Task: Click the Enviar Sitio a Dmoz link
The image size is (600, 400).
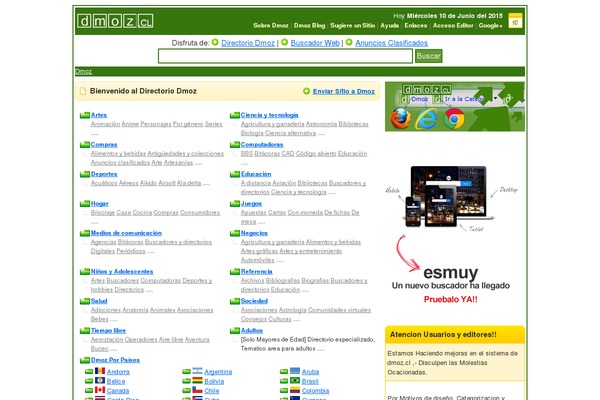Action: click(344, 91)
